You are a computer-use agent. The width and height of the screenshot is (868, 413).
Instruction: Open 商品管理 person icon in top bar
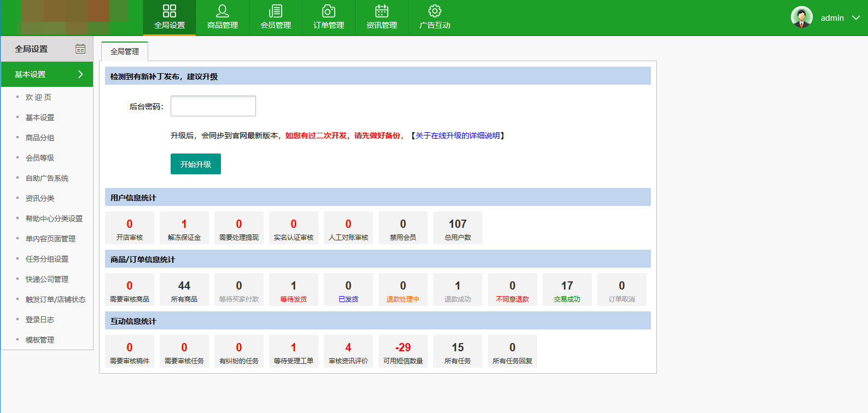point(223,11)
